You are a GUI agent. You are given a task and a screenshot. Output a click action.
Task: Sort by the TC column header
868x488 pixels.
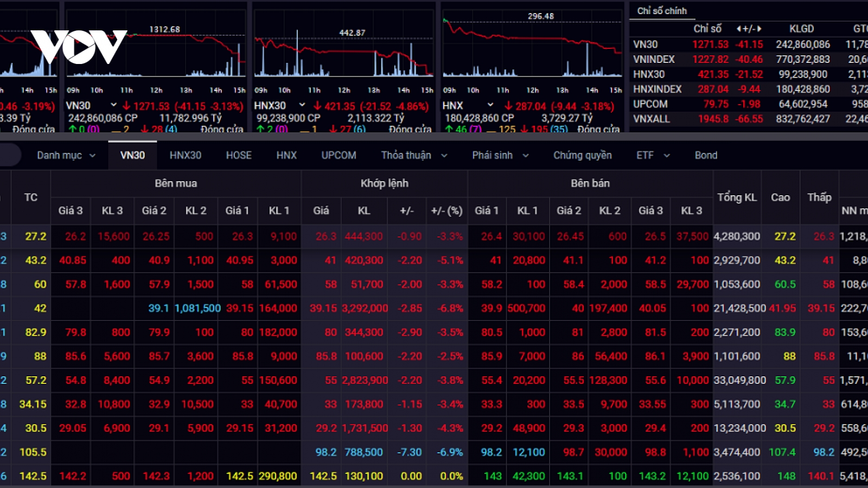[31, 197]
